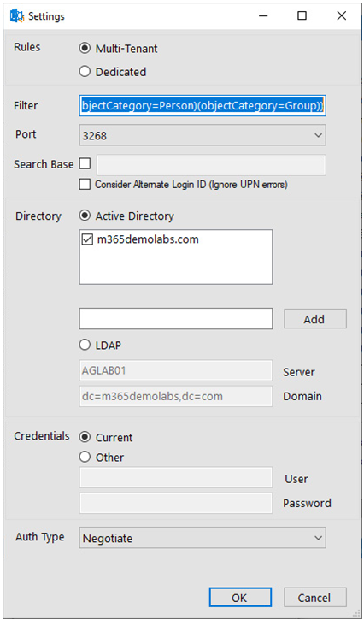Switch directory type to LDAP
The image size is (364, 620).
coord(100,345)
